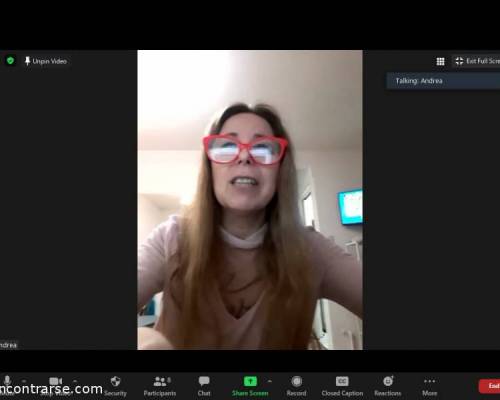
Task: Open the Security menu
Action: click(x=115, y=386)
